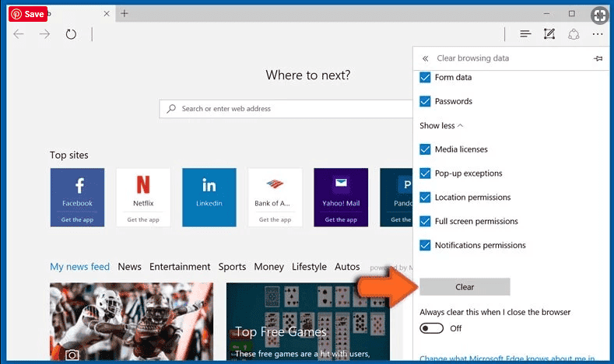Pin the Clear browsing data pane
Viewport: 614px width, 364px height.
[x=598, y=58]
